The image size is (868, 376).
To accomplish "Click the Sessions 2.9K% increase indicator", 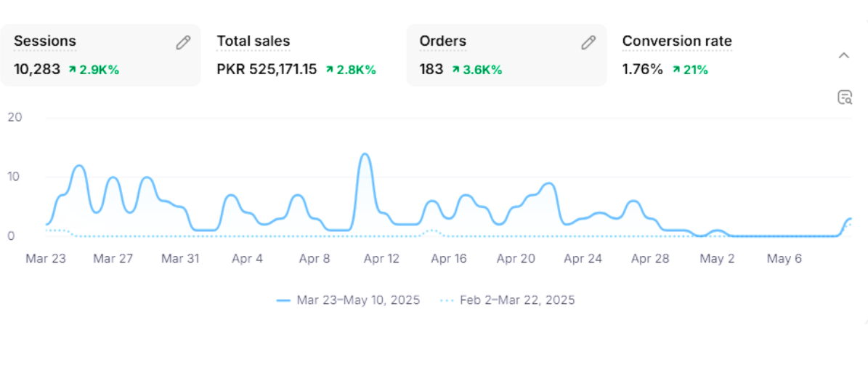I will (x=94, y=71).
